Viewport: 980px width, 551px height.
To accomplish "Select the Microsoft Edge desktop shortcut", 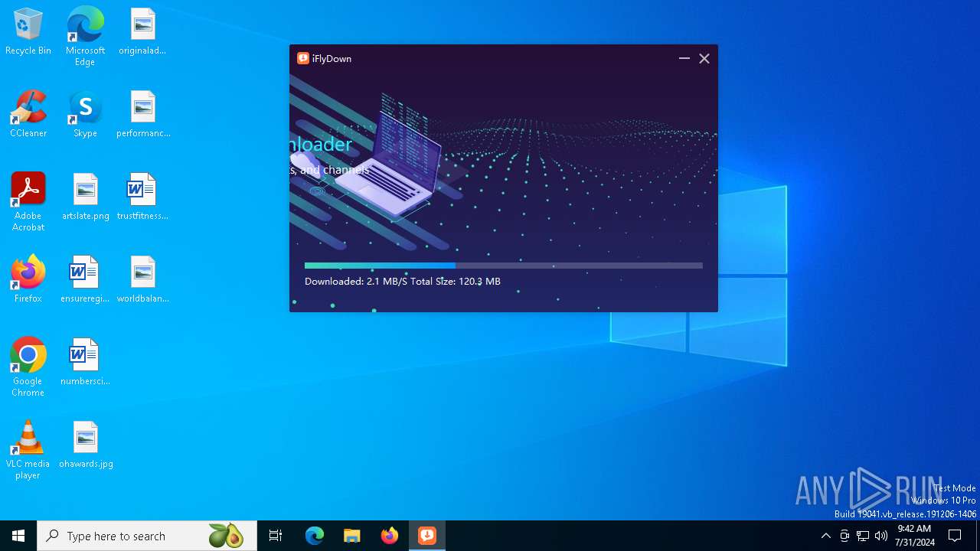I will (85, 37).
